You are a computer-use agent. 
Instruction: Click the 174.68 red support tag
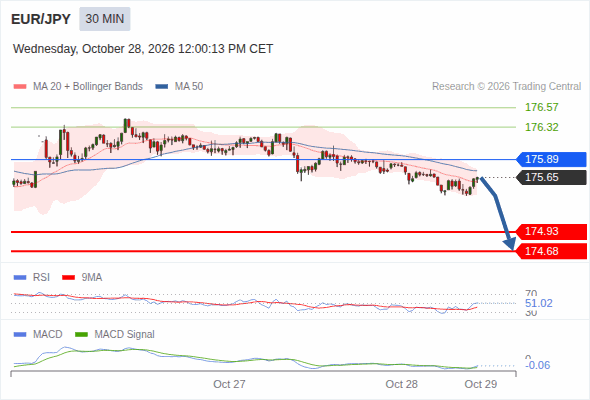pyautogui.click(x=551, y=251)
